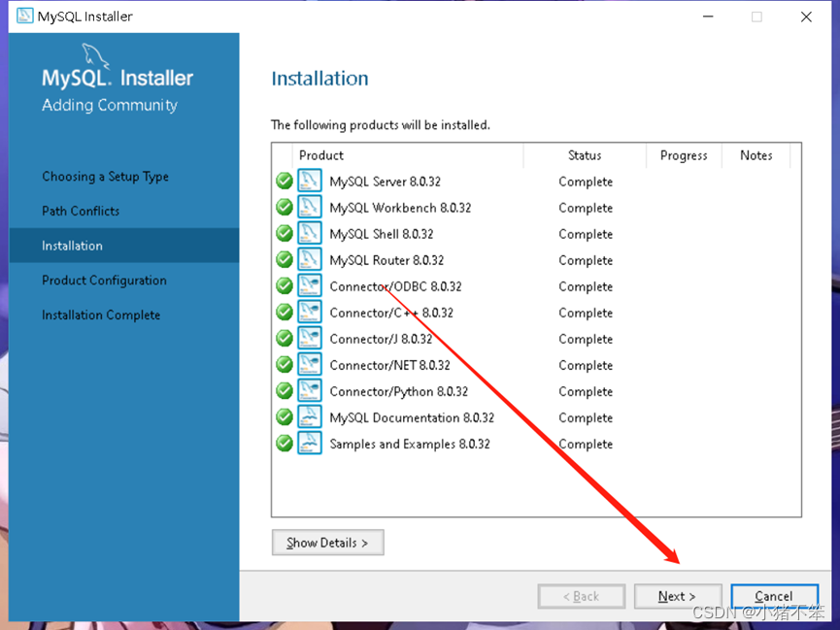Image resolution: width=840 pixels, height=630 pixels.
Task: Select the Path Conflicts step
Action: coord(81,211)
